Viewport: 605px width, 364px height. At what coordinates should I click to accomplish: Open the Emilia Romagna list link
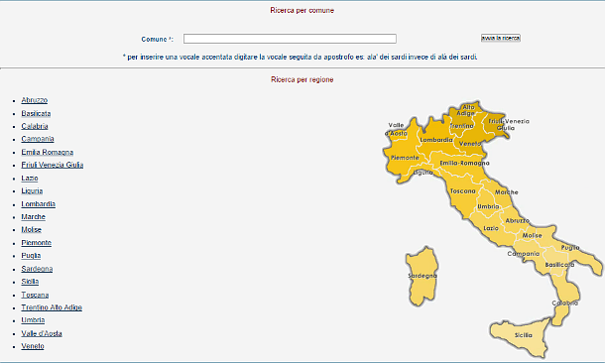pyautogui.click(x=47, y=152)
